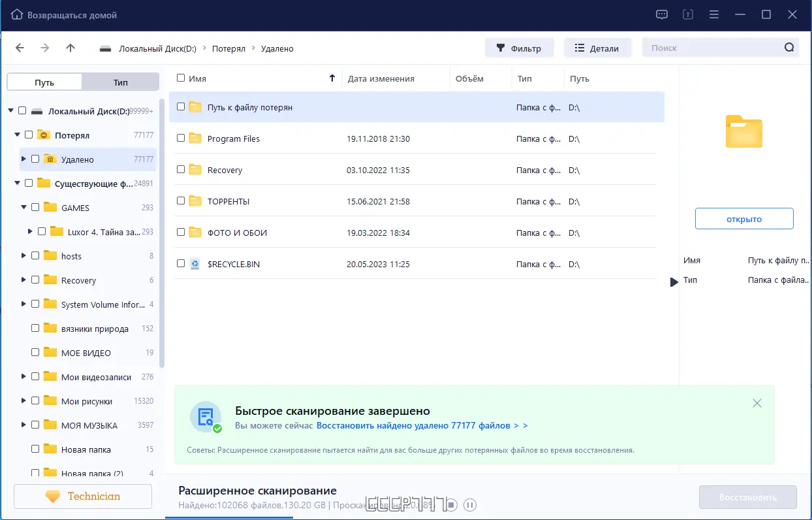The width and height of the screenshot is (812, 520).
Task: Click the search magnifier icon
Action: point(789,47)
